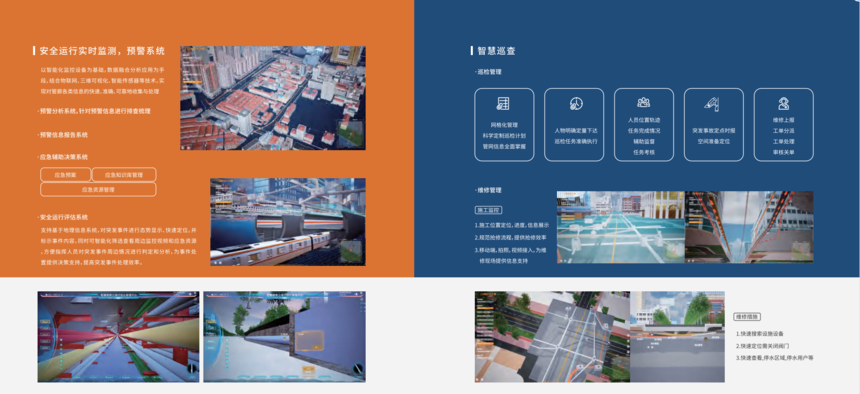Image resolution: width=860 pixels, height=394 pixels.
Task: Click the 突发事故定点对报 card
Action: pyautogui.click(x=714, y=125)
